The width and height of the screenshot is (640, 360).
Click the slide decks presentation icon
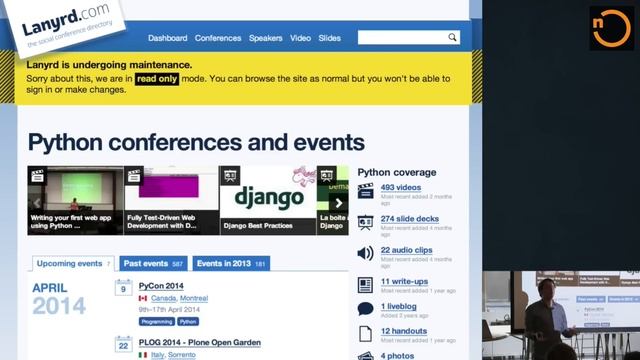pos(365,222)
